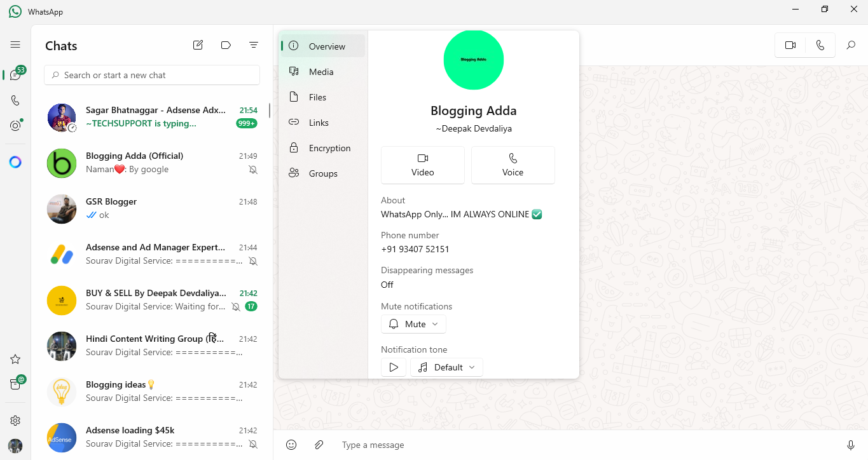Screen dimensions: 868x460
Task: Open the Meta AI circle icon
Action: coord(15,162)
